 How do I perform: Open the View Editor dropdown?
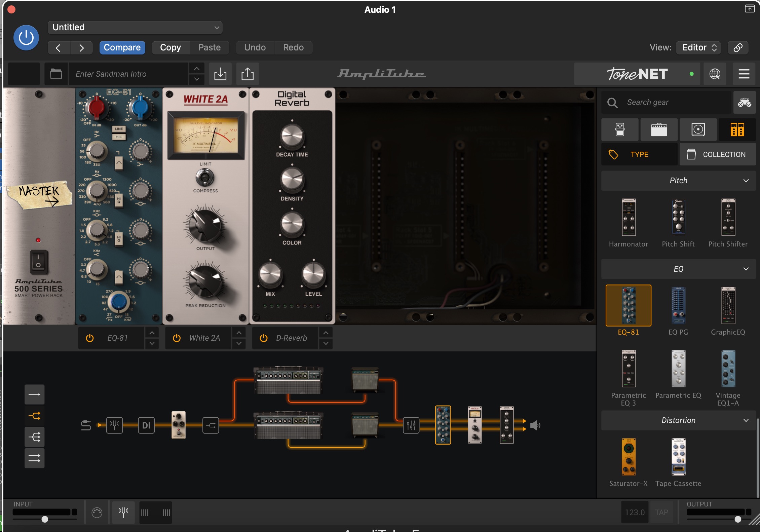click(x=699, y=48)
